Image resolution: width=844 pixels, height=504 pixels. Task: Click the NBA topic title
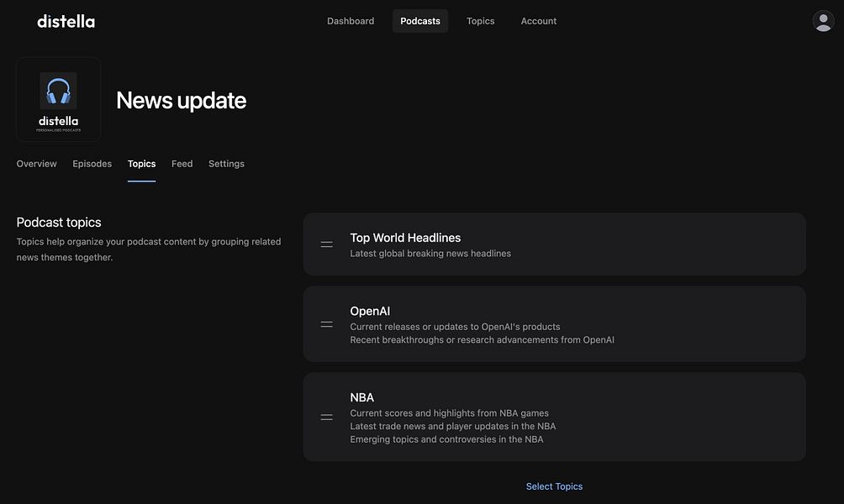pyautogui.click(x=361, y=397)
